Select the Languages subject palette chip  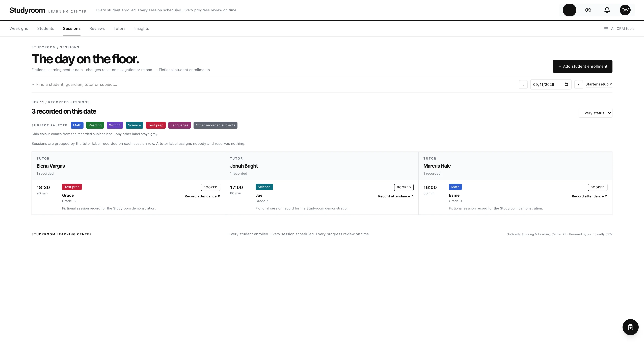(179, 125)
